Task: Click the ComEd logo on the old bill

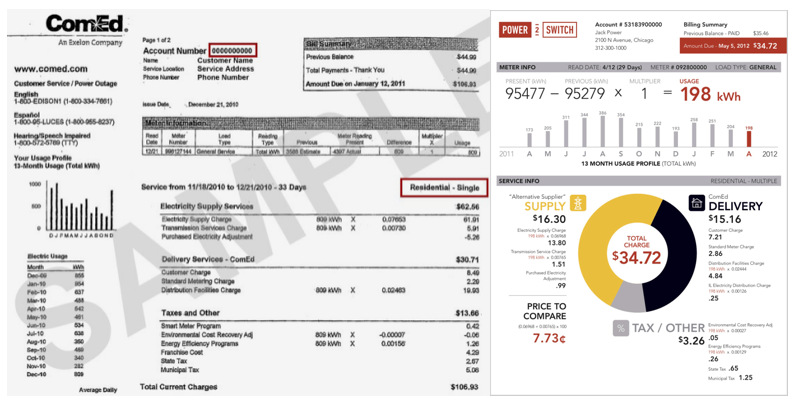Action: (86, 24)
